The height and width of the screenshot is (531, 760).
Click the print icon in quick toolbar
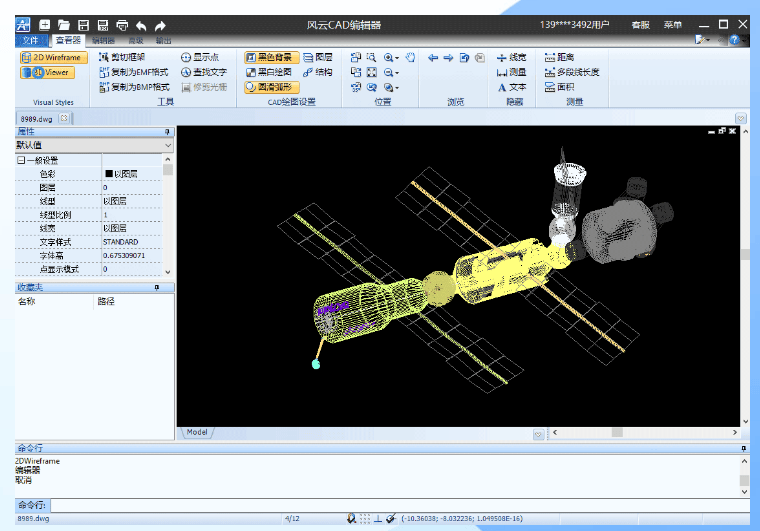point(122,25)
